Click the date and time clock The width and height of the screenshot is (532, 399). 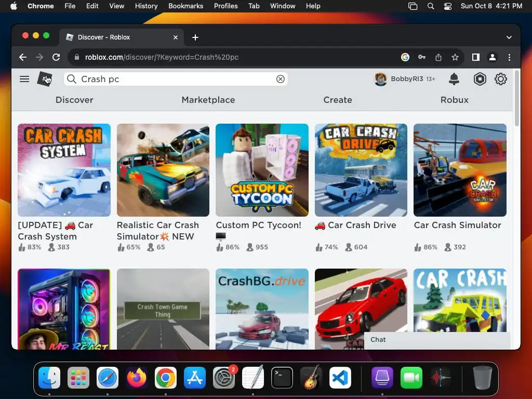pos(491,6)
